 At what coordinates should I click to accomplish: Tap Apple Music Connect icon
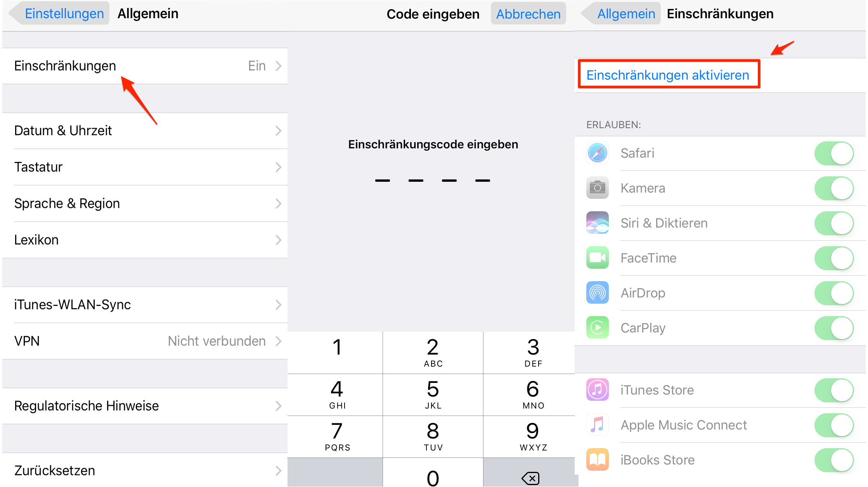point(597,426)
